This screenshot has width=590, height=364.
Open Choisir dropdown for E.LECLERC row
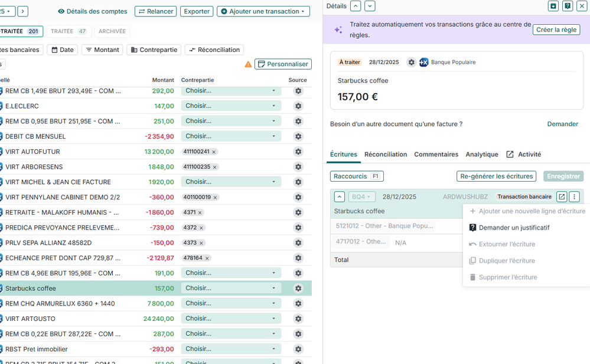coord(231,106)
